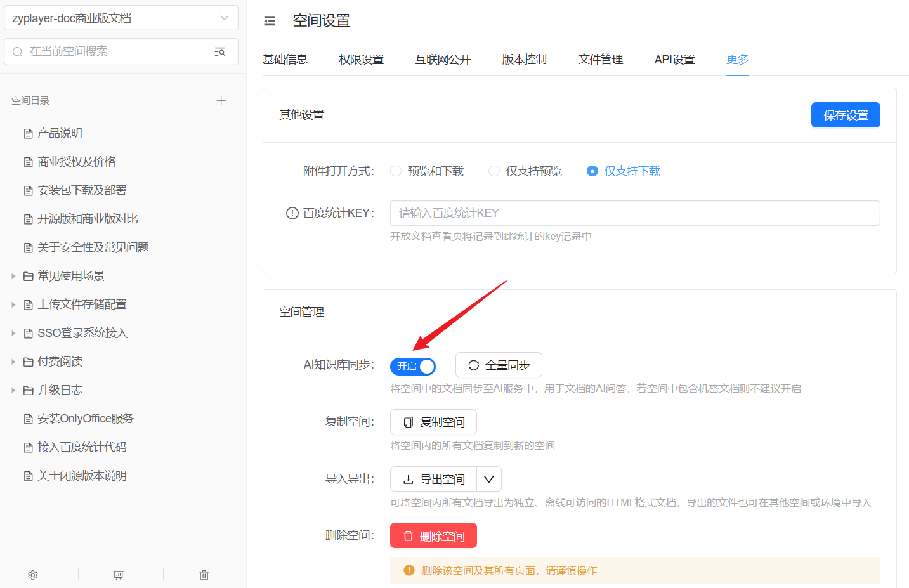Switch to the API设置 tab
The height and width of the screenshot is (588, 909).
[675, 60]
